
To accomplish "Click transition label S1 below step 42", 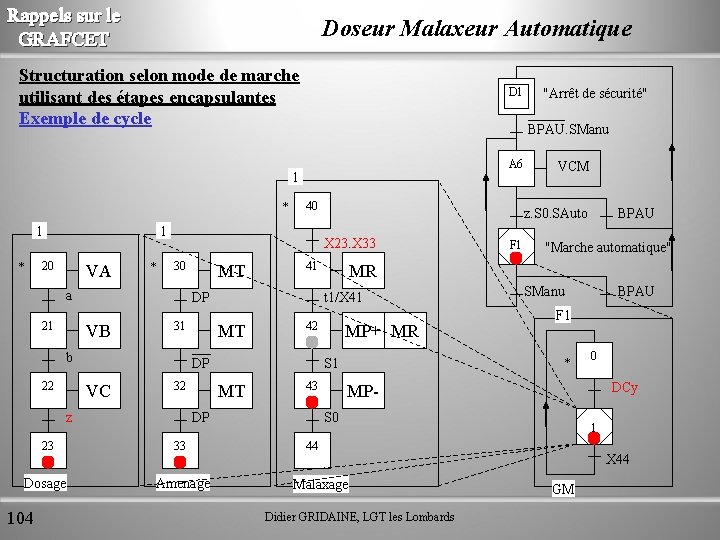I will (x=331, y=363).
